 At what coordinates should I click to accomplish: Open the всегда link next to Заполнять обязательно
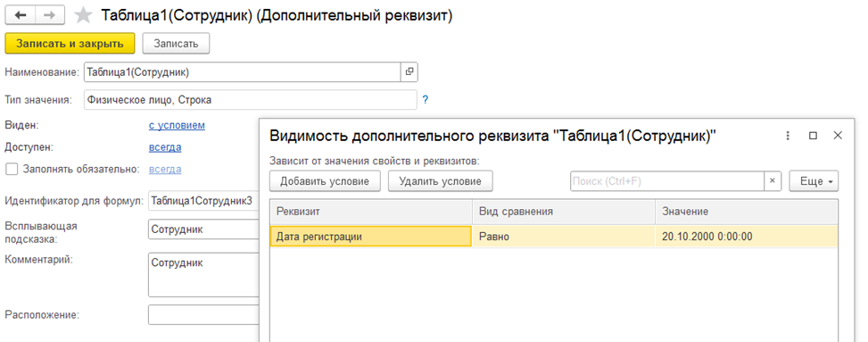[x=165, y=169]
